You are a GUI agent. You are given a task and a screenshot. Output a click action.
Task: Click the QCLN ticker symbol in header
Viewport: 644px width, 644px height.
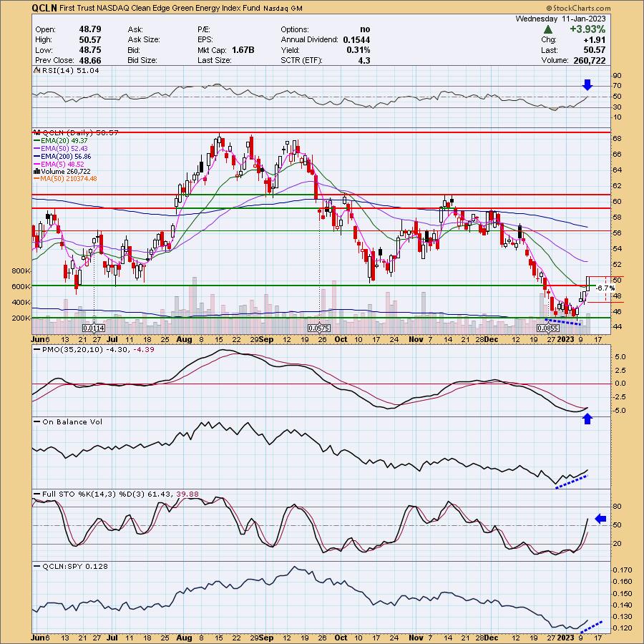[44, 8]
